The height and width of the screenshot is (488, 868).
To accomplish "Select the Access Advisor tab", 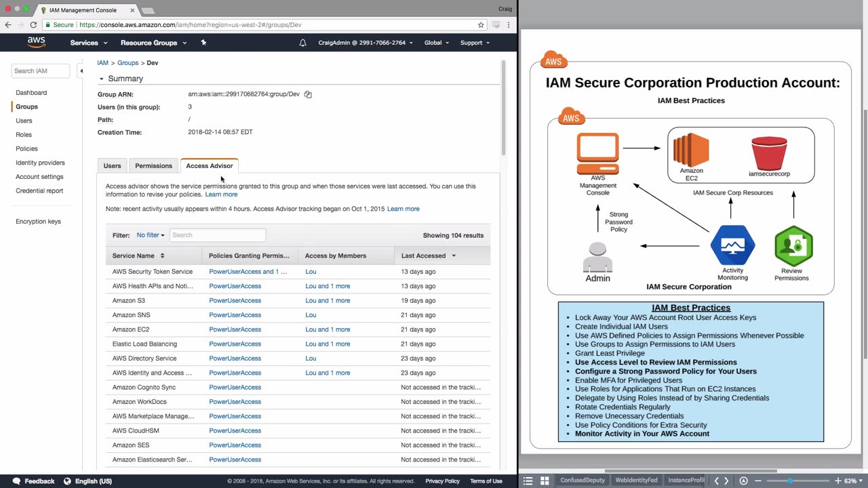I will click(x=209, y=166).
